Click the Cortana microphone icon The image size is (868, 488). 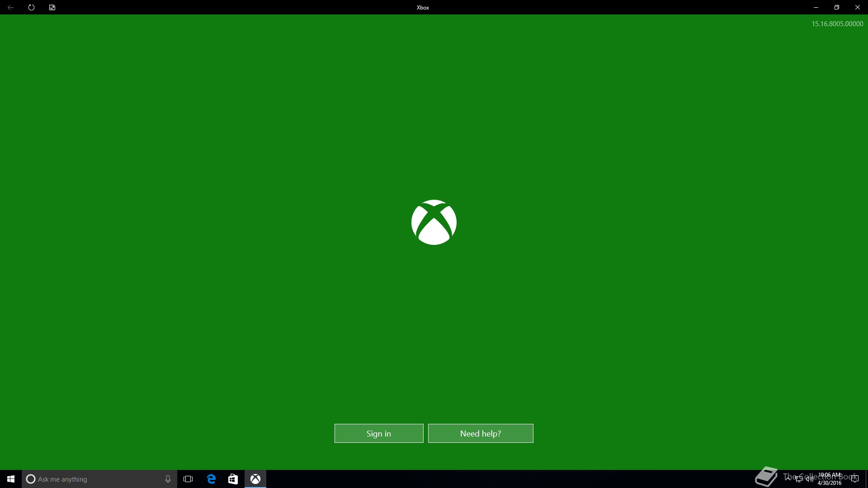click(168, 479)
